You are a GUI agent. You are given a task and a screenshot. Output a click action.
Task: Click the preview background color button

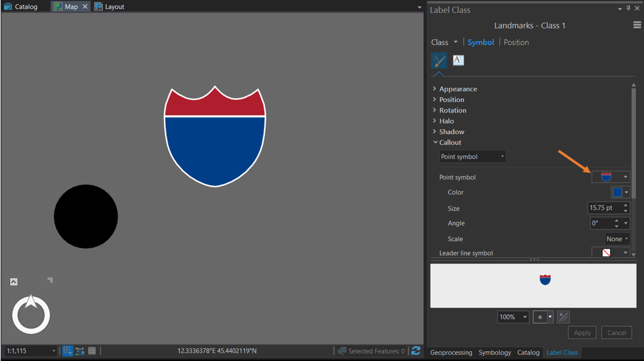[539, 317]
